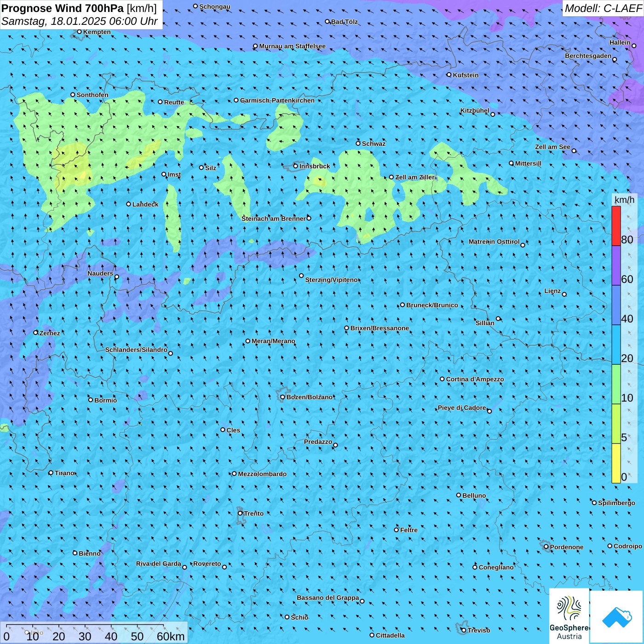Click the Cles city label
This screenshot has width=644, height=644.
point(233,430)
